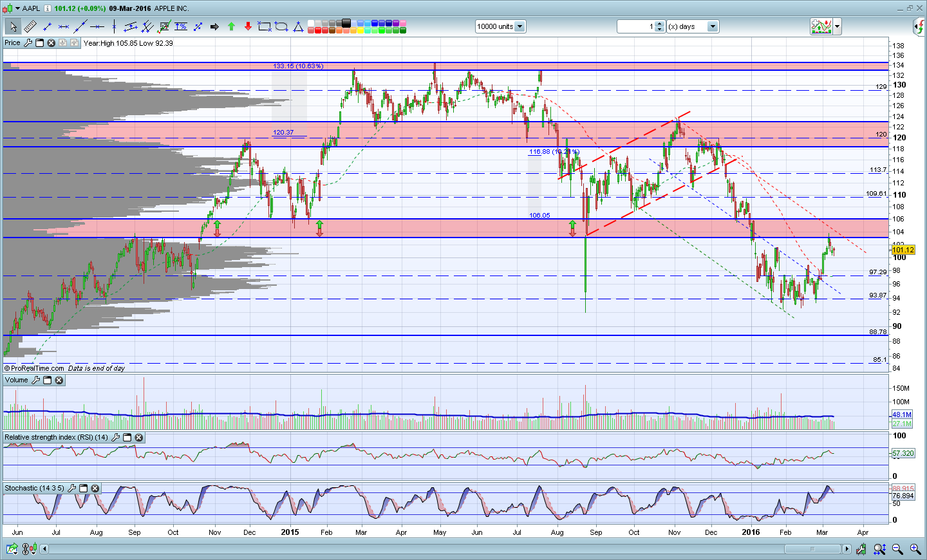Viewport: 927px width, 560px height.
Task: Open Volume panel wrench settings
Action: (35, 380)
